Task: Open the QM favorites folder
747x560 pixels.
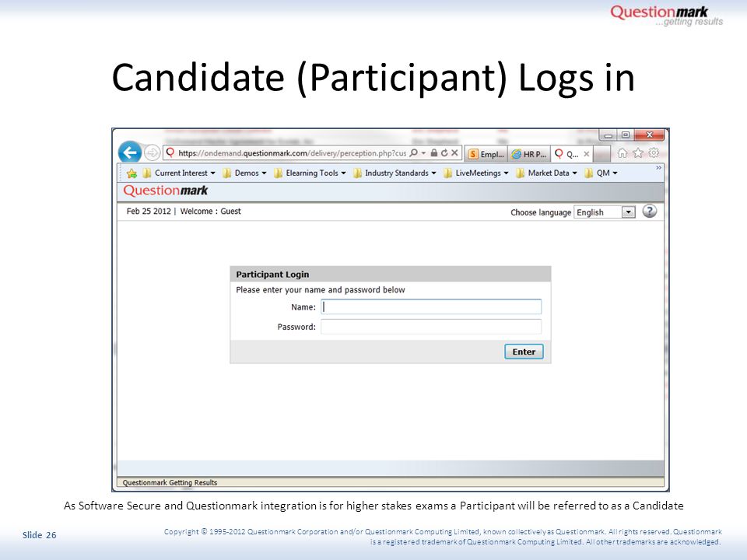Action: coord(601,173)
